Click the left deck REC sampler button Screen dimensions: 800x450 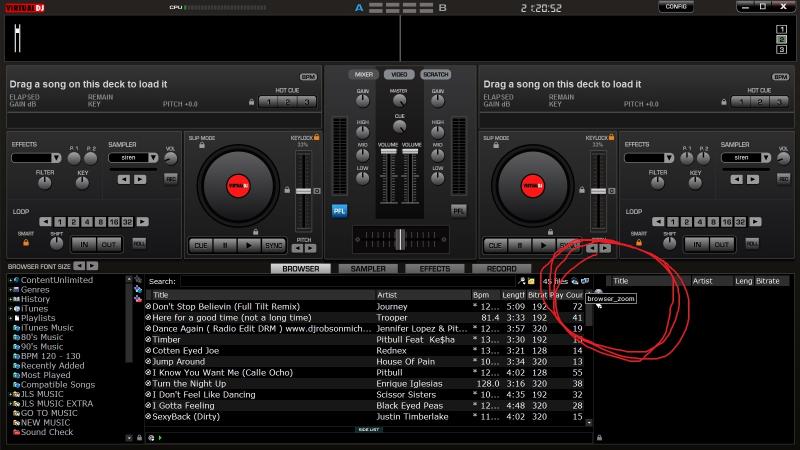click(170, 179)
